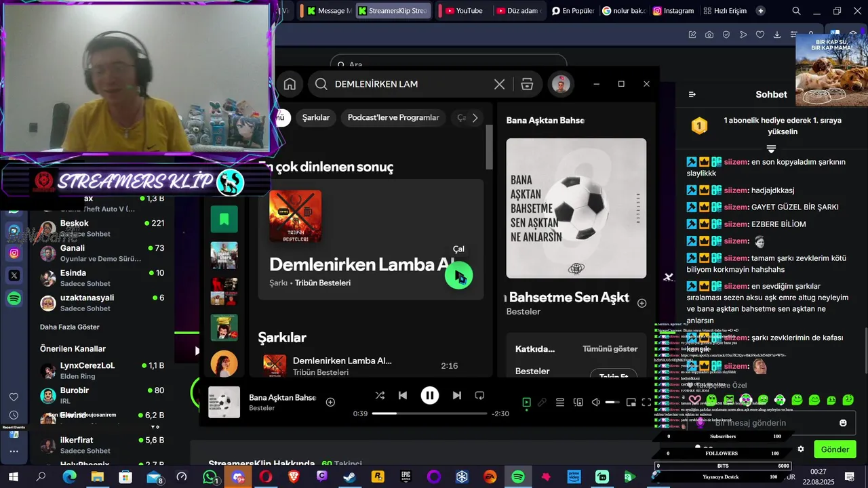The image size is (868, 488).
Task: Click Tümünü göster in the Katkıda section
Action: tap(610, 349)
